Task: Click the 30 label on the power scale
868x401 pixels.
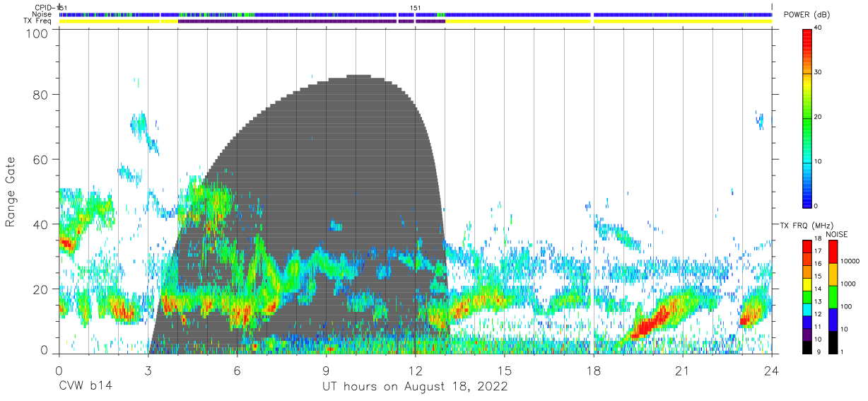Action: [819, 72]
